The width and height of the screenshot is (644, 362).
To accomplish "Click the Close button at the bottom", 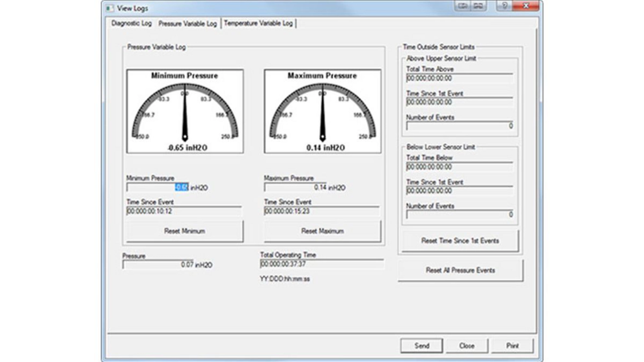I will click(467, 346).
